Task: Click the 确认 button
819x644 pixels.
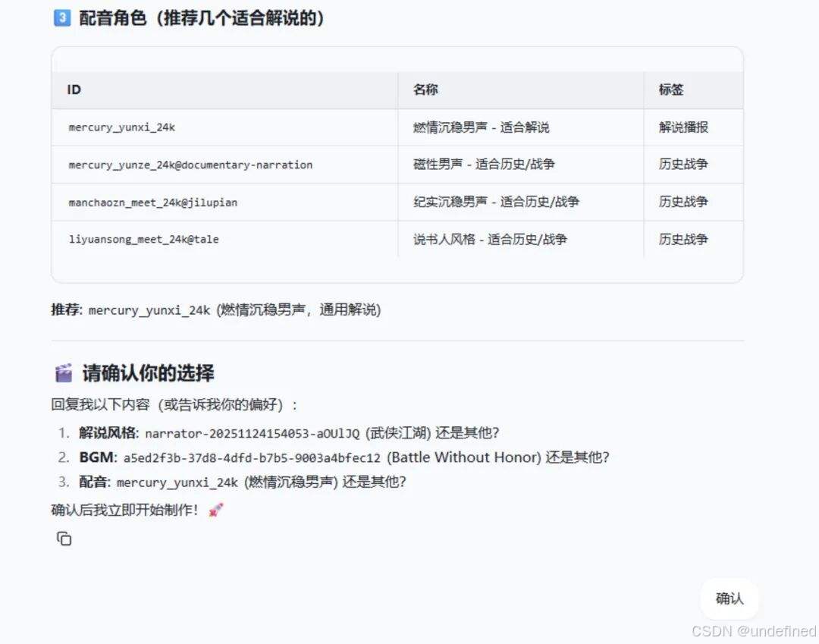Action: [x=730, y=598]
